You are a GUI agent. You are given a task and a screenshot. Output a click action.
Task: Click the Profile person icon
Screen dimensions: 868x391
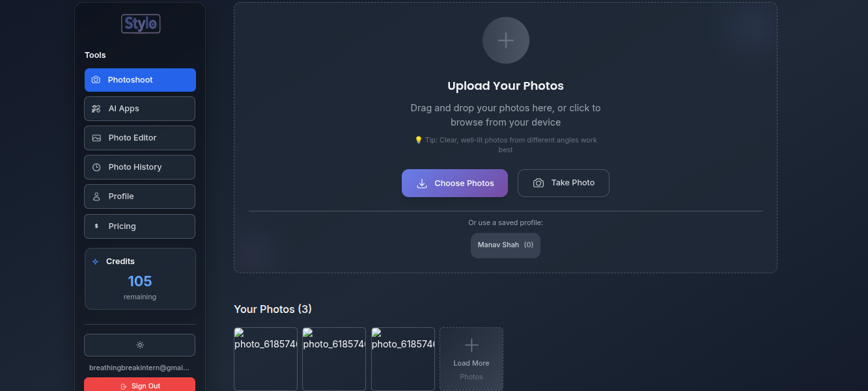96,196
